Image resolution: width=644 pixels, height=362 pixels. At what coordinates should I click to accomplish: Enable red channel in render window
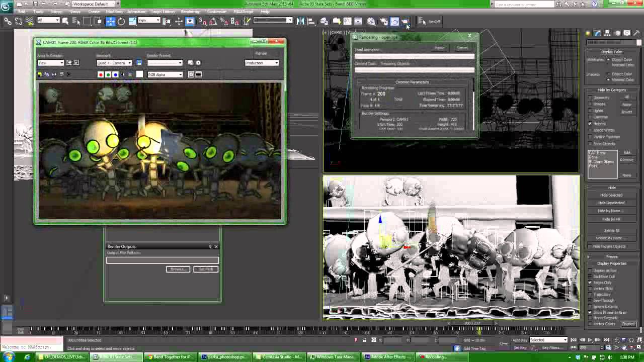pyautogui.click(x=101, y=74)
